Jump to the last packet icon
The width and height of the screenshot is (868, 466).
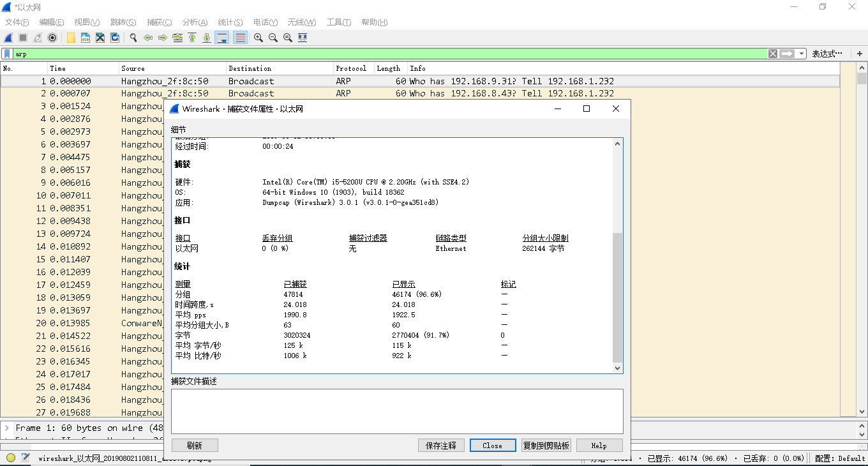coord(207,38)
